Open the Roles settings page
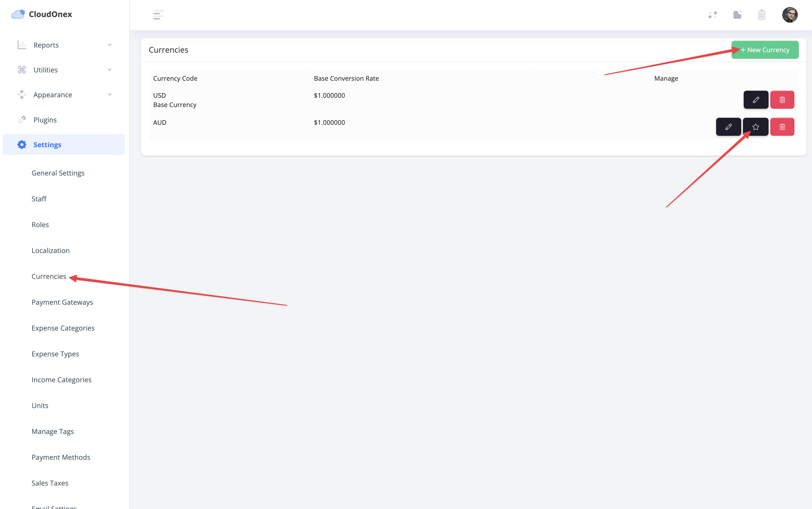The height and width of the screenshot is (509, 812). pos(40,225)
